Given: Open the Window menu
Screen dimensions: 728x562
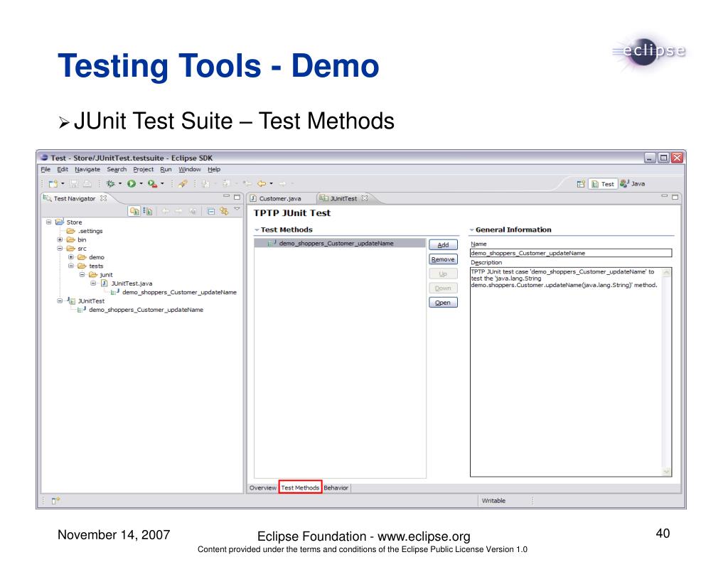Looking at the screenshot, I should pyautogui.click(x=189, y=169).
